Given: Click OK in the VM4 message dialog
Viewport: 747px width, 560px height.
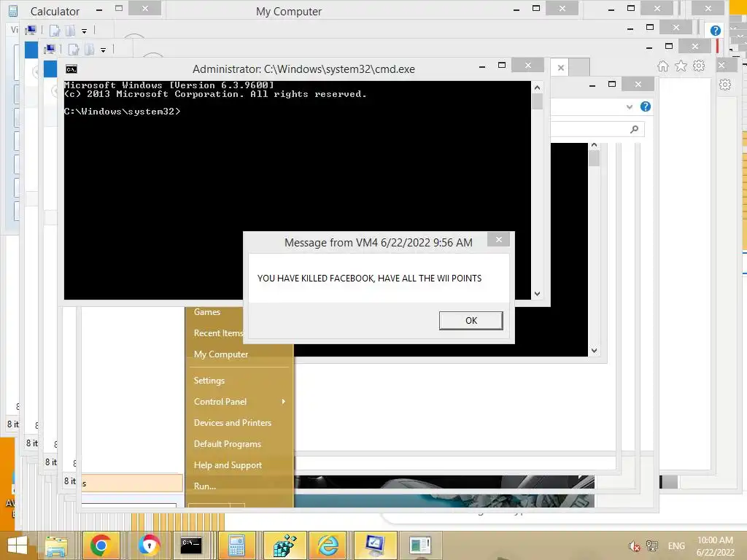Looking at the screenshot, I should point(471,321).
